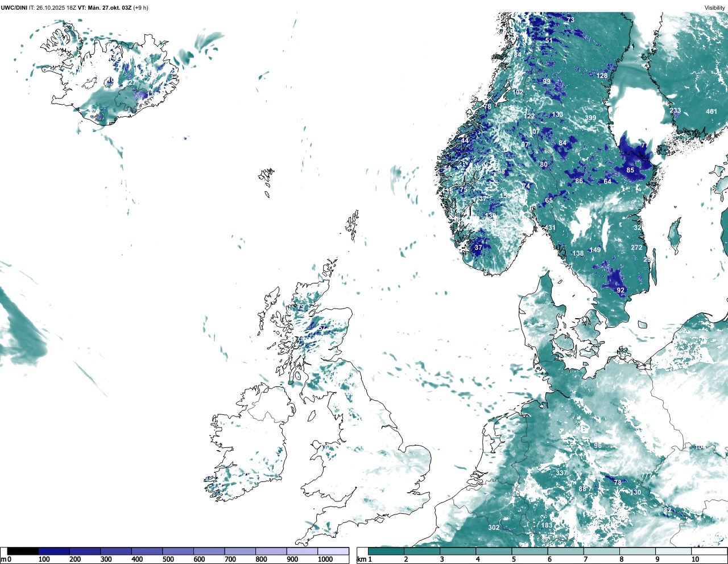This screenshot has width=728, height=564.
Task: Click the visibility value '84' on the map
Action: 562,143
